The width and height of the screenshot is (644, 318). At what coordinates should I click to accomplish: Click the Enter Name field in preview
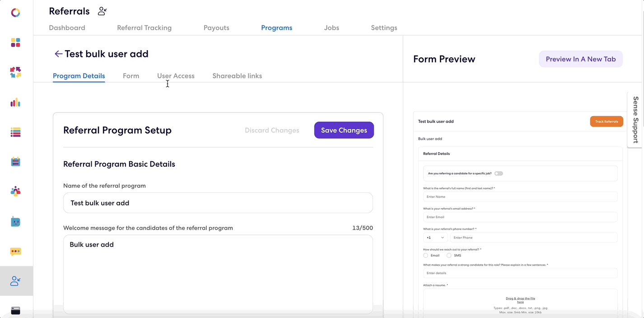tap(520, 197)
